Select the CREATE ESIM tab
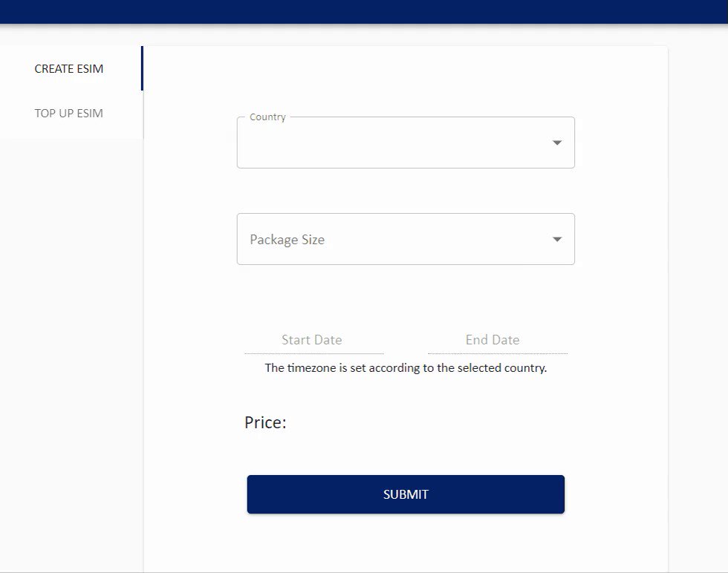Viewport: 728px width, 573px height. (68, 69)
